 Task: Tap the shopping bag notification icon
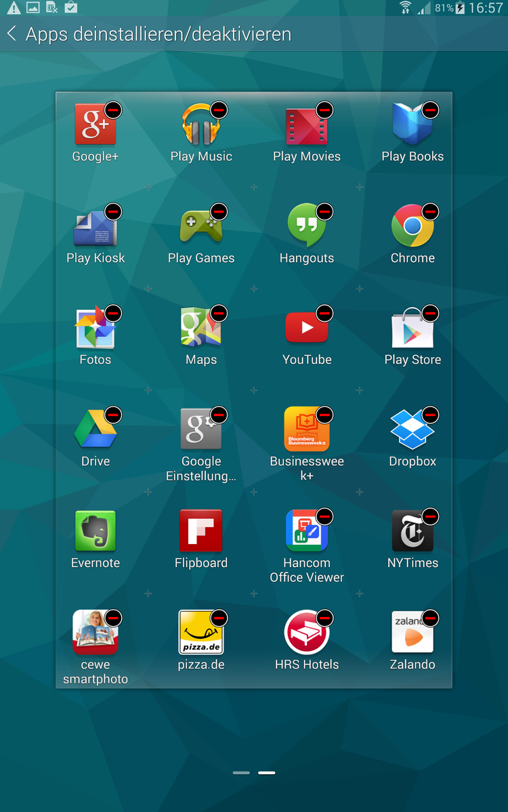pos(70,8)
